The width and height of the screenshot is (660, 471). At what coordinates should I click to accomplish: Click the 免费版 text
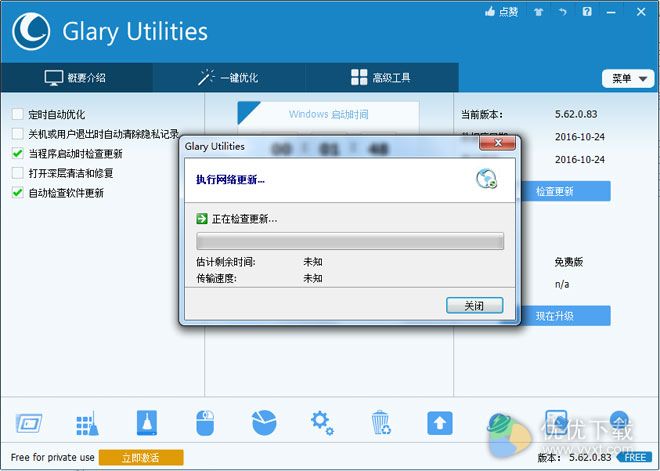[x=569, y=262]
